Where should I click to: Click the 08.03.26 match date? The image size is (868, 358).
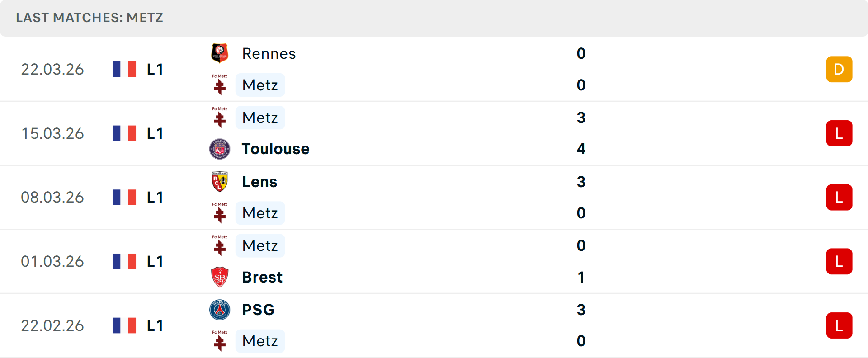point(52,198)
